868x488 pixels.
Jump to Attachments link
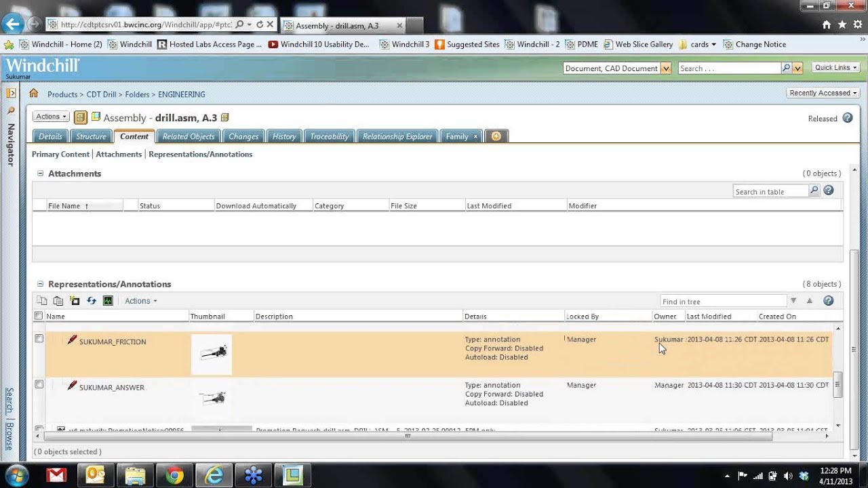[119, 155]
